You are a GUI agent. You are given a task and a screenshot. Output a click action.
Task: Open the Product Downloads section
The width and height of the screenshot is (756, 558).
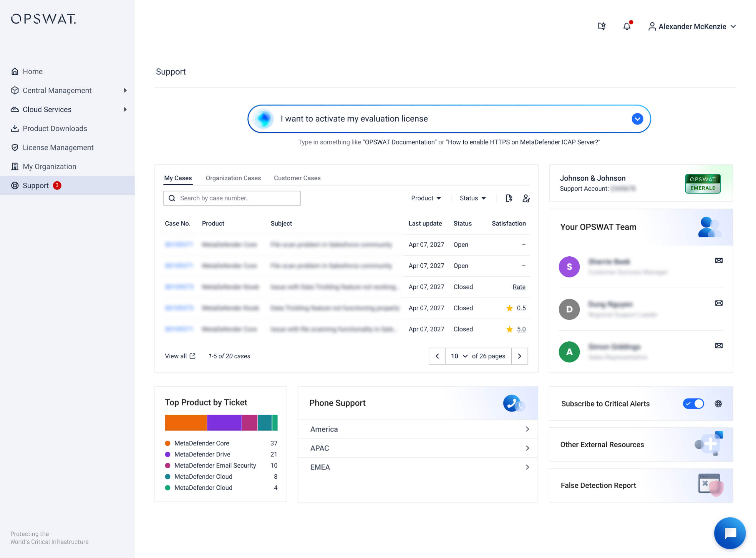tap(54, 128)
